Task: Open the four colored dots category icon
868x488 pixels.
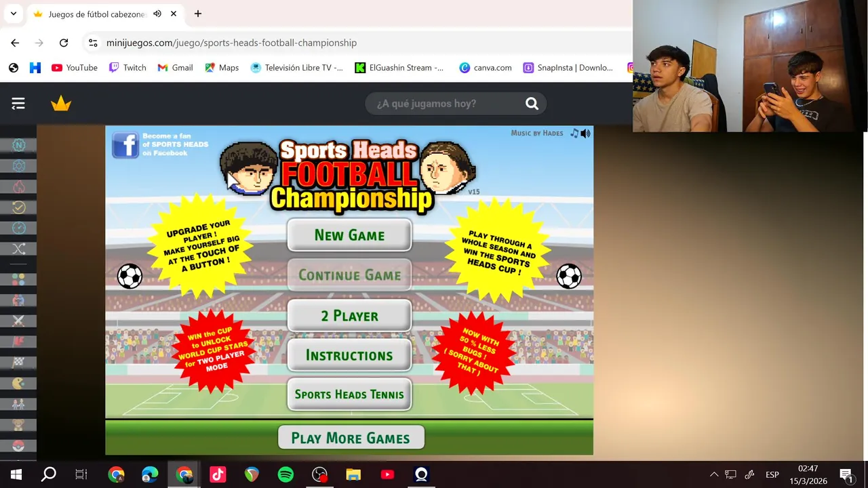Action: (x=18, y=279)
